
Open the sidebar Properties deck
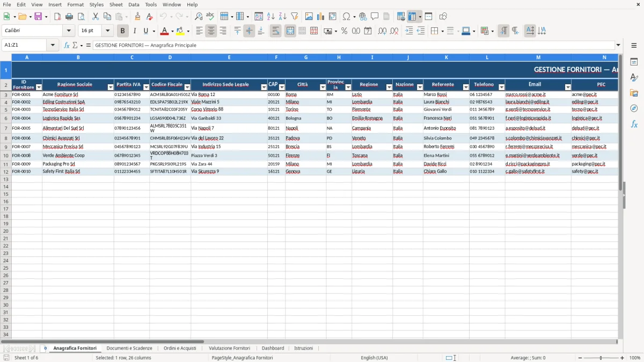[634, 62]
